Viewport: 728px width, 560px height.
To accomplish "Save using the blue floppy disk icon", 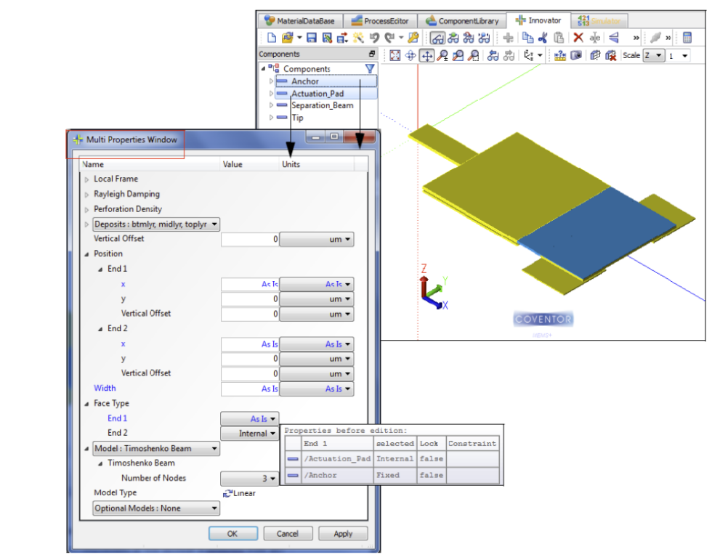I will pyautogui.click(x=312, y=38).
